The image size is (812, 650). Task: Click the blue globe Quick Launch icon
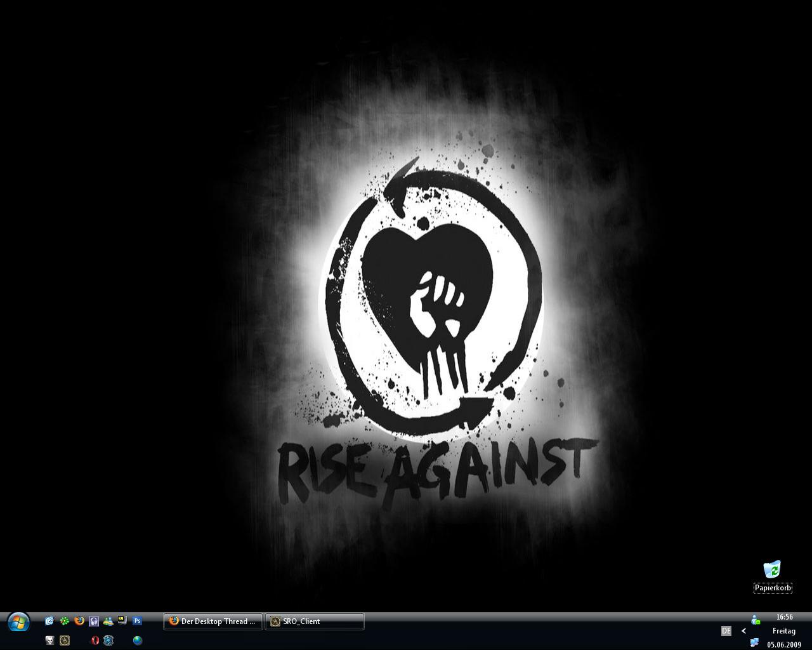(x=138, y=640)
